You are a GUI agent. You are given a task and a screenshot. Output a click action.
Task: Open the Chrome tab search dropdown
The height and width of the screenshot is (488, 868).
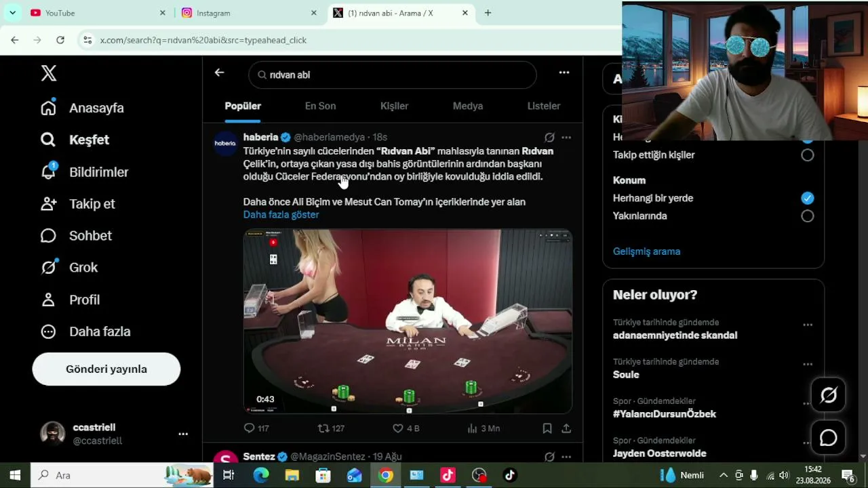point(12,13)
